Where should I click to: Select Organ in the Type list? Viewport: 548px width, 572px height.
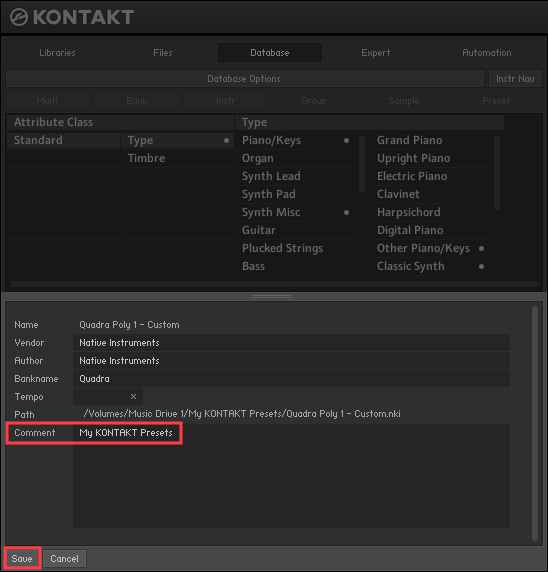(x=295, y=158)
